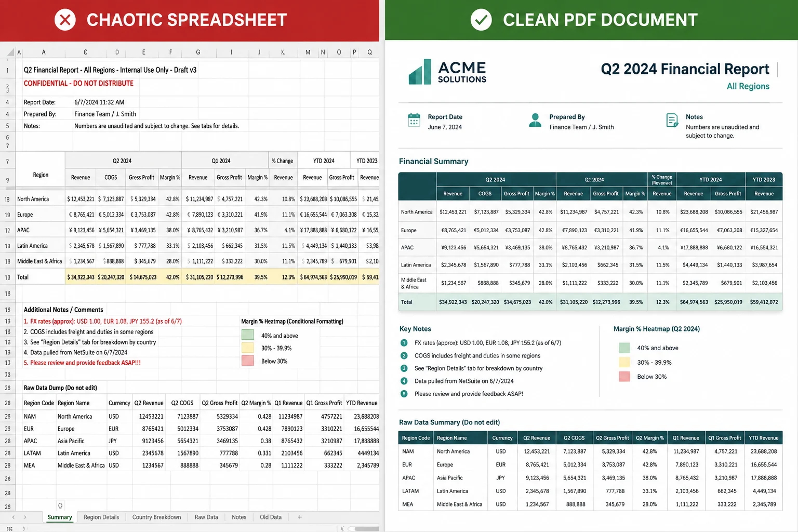Click the 'LATAM' region code in spreadsheet raw data
The width and height of the screenshot is (798, 532).
32,454
